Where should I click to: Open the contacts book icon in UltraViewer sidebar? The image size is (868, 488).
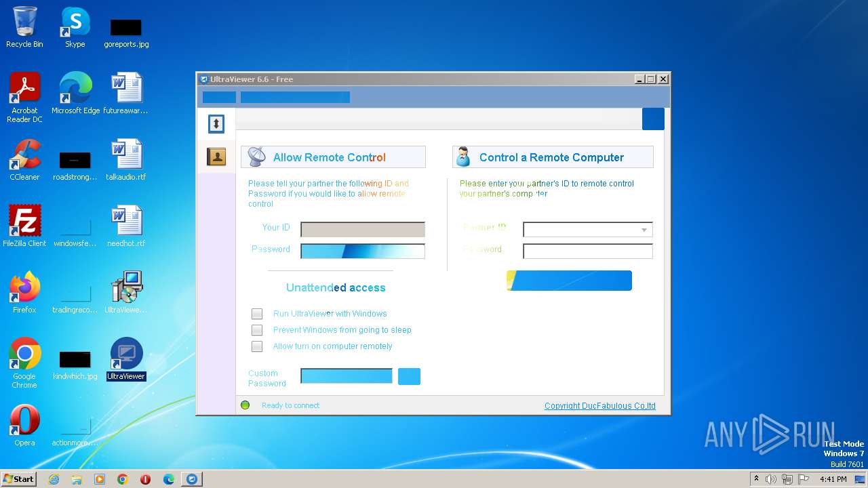216,157
